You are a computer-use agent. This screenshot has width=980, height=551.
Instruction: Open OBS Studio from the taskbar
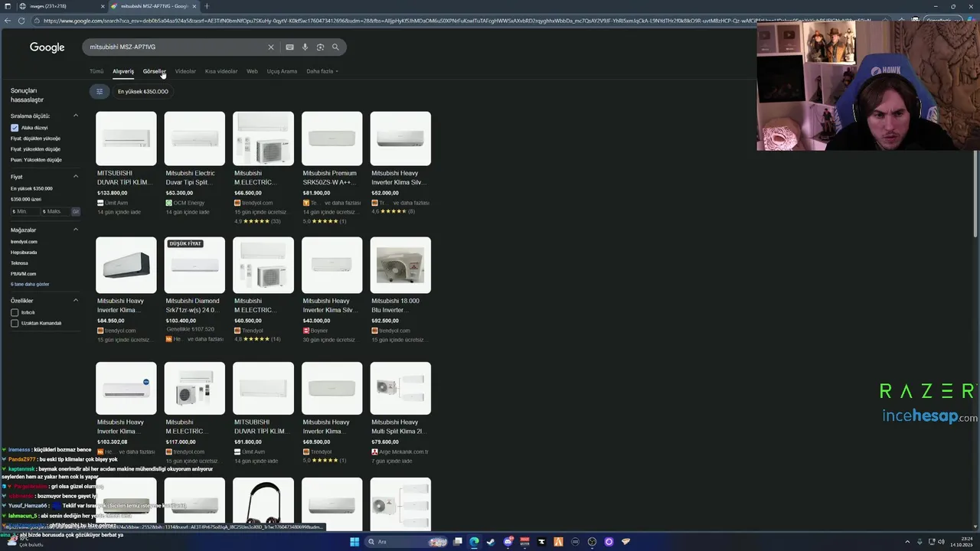pyautogui.click(x=592, y=542)
